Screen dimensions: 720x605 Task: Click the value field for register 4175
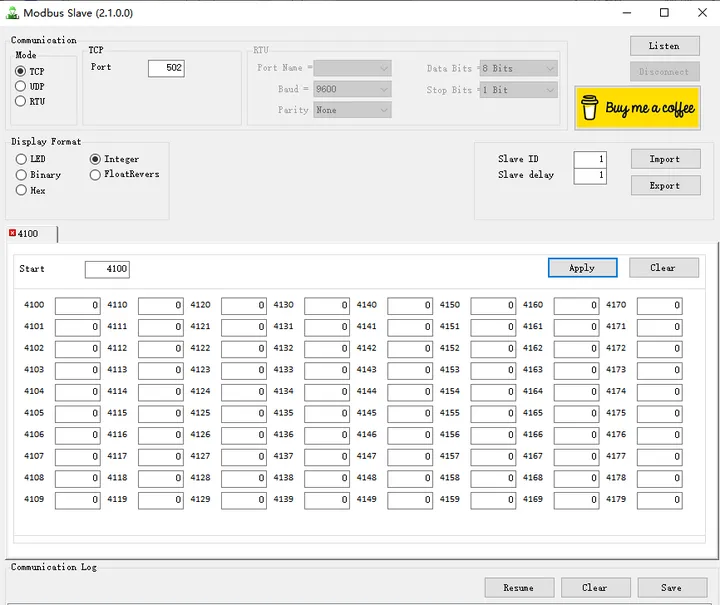coord(659,414)
